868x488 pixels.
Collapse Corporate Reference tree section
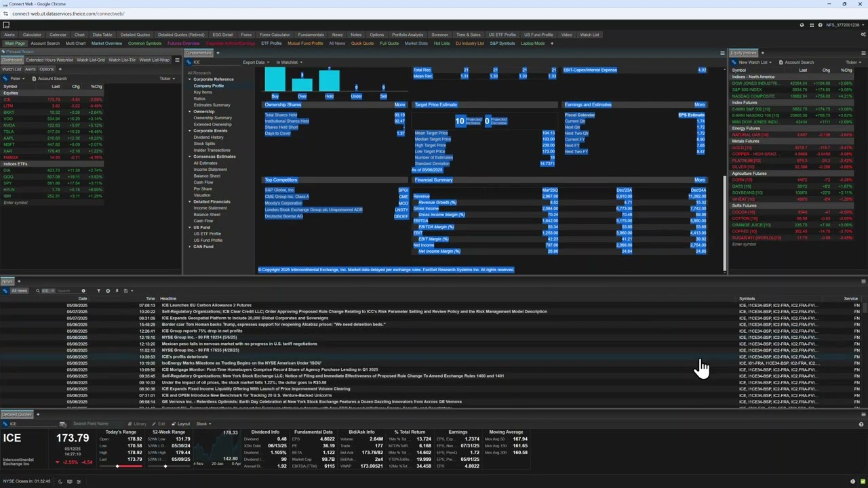coord(190,79)
